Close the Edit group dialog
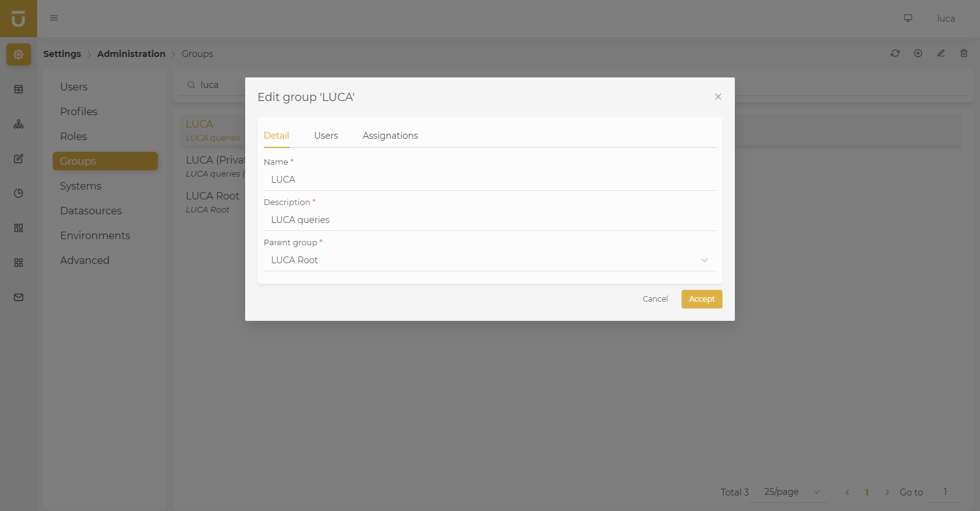 718,97
